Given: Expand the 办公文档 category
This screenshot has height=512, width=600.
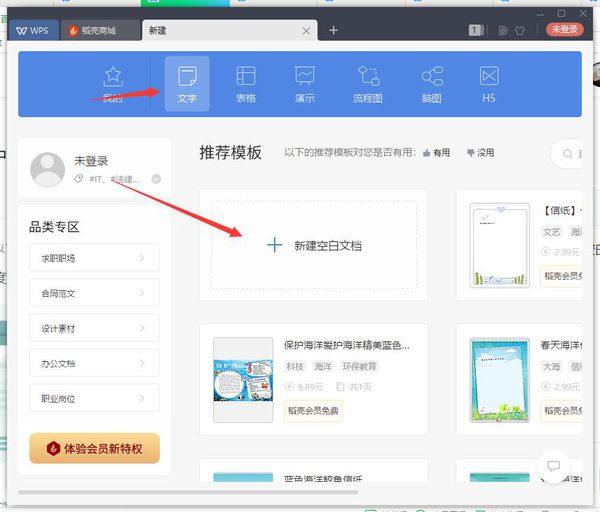Looking at the screenshot, I should coord(95,363).
